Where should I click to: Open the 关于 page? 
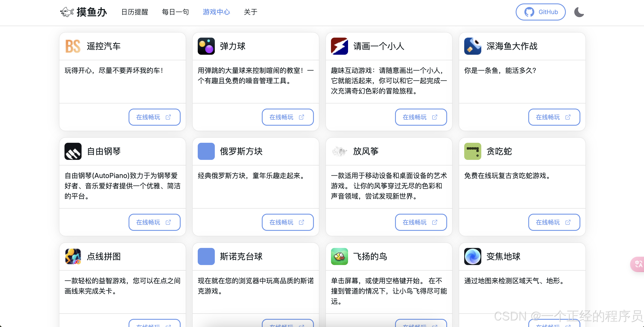250,12
